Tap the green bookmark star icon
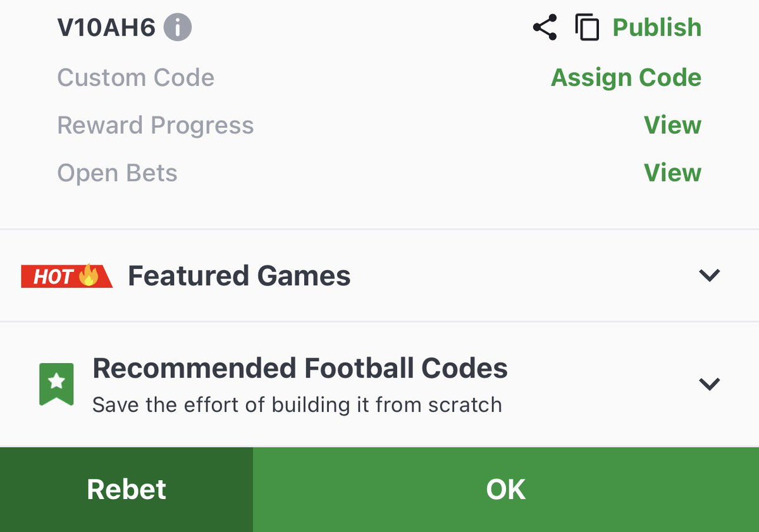The image size is (759, 532). [x=56, y=384]
